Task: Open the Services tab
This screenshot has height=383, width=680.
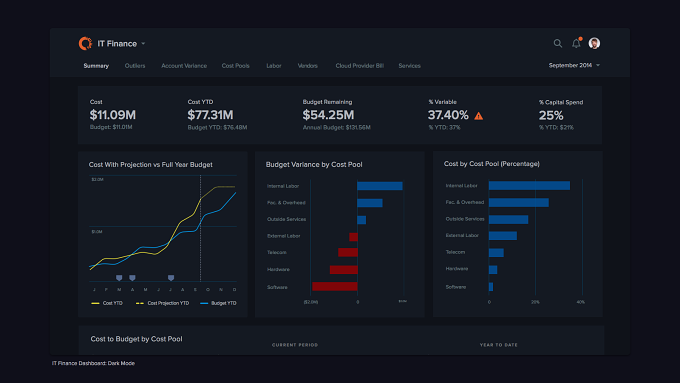Action: coord(409,66)
